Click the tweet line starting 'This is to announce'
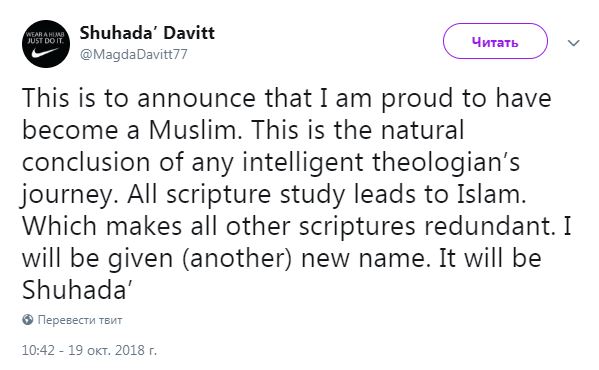The image size is (599, 370). click(287, 98)
